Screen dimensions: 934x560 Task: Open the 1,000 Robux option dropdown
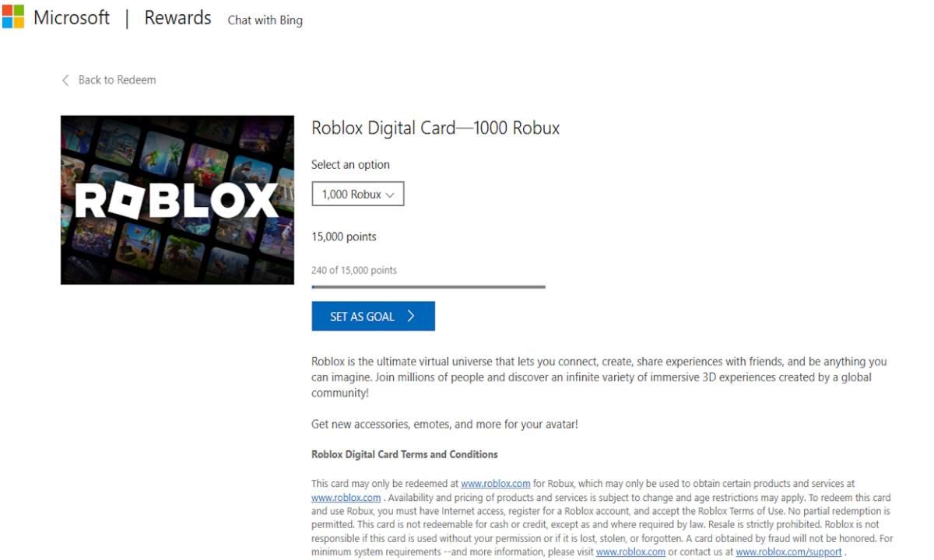click(358, 194)
